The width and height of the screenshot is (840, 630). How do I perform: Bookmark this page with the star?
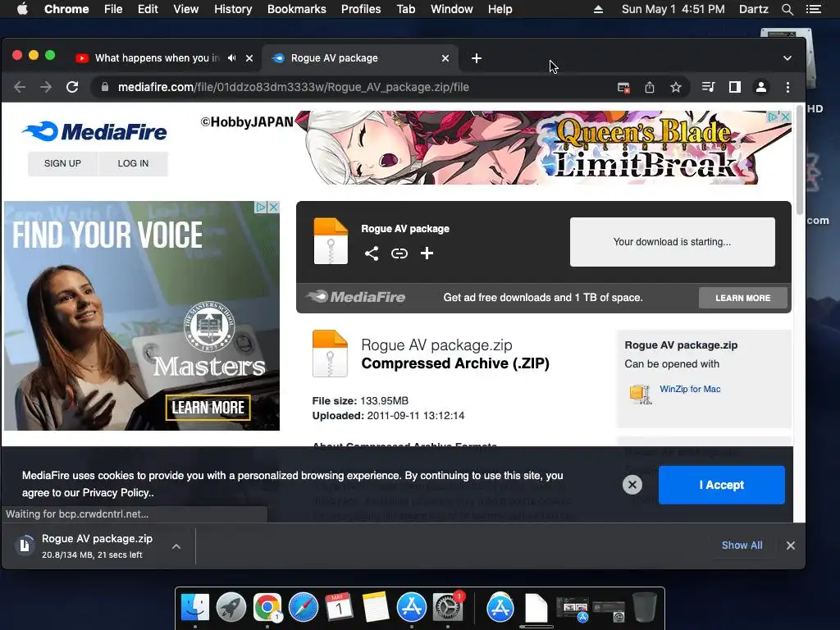[x=676, y=87]
